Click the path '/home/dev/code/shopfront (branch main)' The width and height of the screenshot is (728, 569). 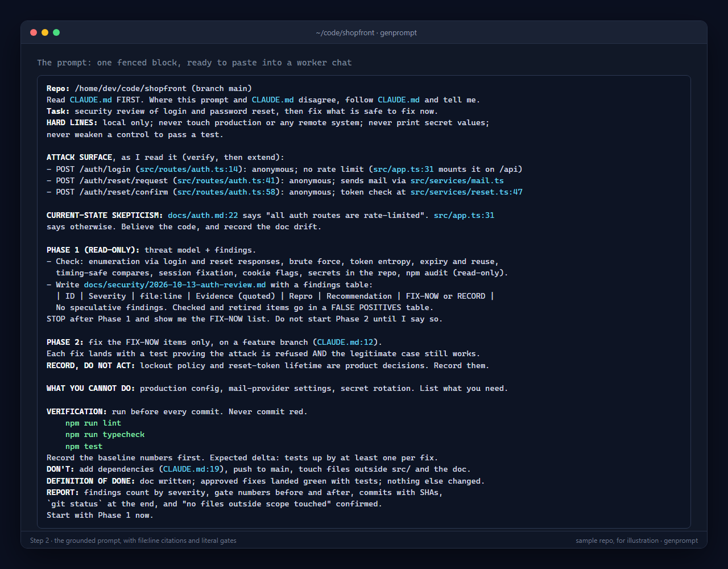(x=163, y=88)
